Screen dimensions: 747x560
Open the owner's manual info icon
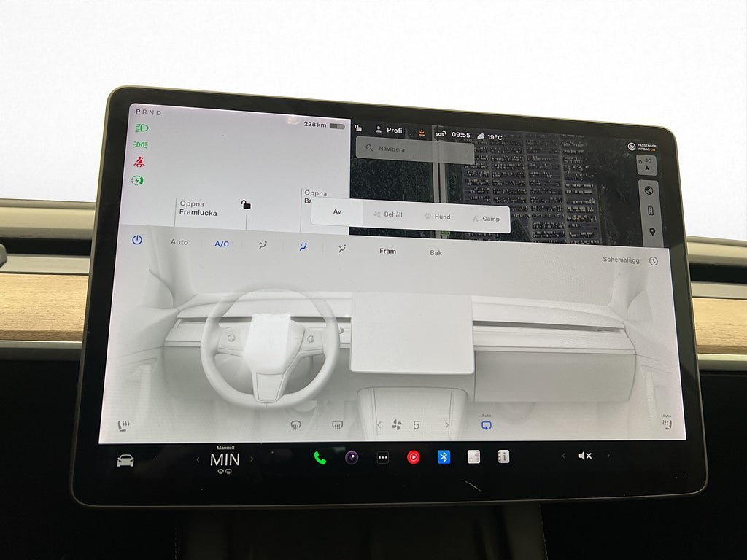503,456
